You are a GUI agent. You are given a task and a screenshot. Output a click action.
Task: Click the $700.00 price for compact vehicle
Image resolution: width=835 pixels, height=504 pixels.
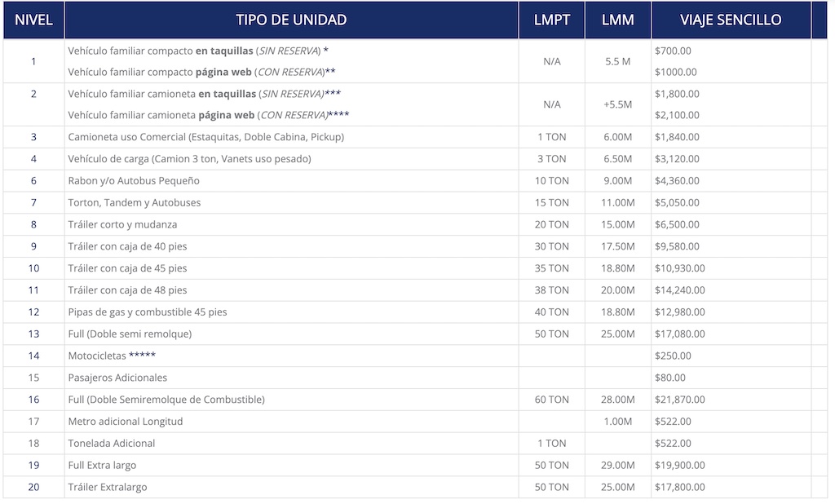click(673, 51)
